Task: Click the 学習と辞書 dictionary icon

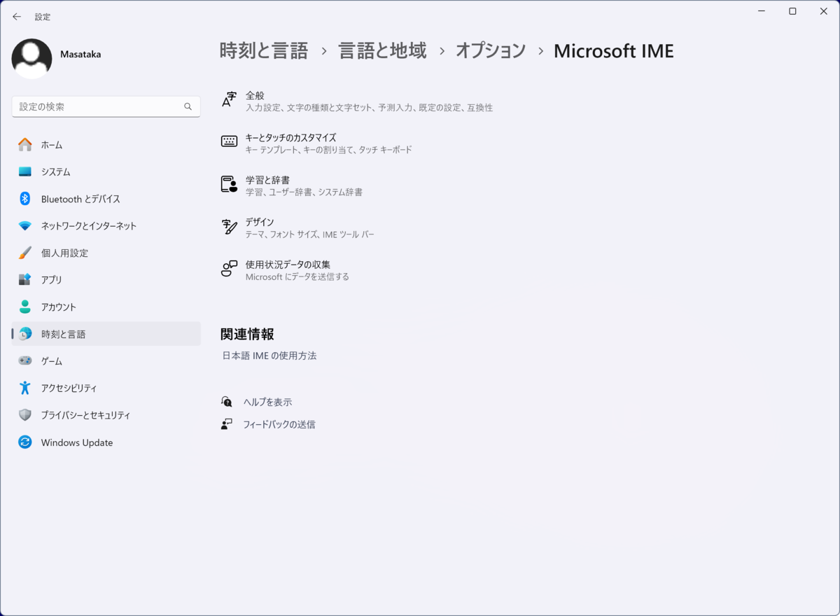Action: pos(229,184)
